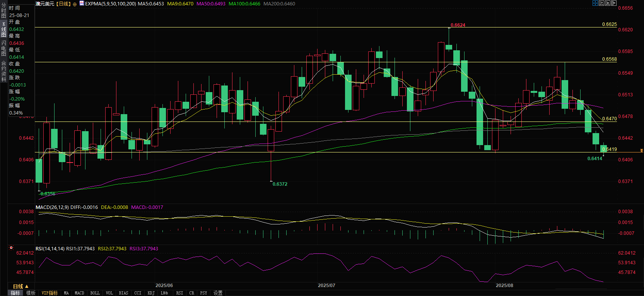644x296 pixels.
Task: Click the 25-08-21 date value
Action: [x=19, y=15]
